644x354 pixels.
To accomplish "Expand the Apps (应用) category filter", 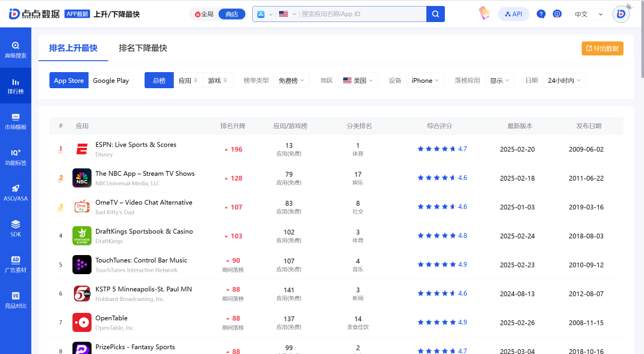I will click(x=188, y=80).
